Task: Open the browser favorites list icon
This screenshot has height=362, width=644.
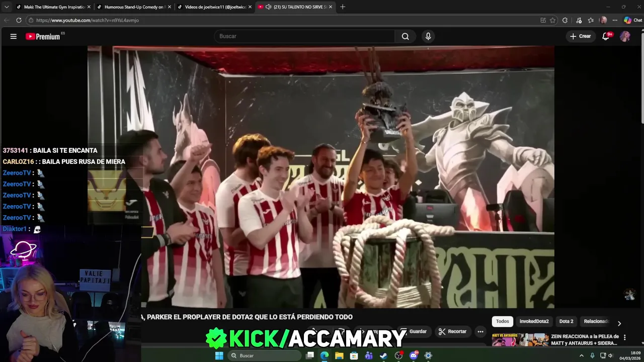Action: tap(591, 20)
